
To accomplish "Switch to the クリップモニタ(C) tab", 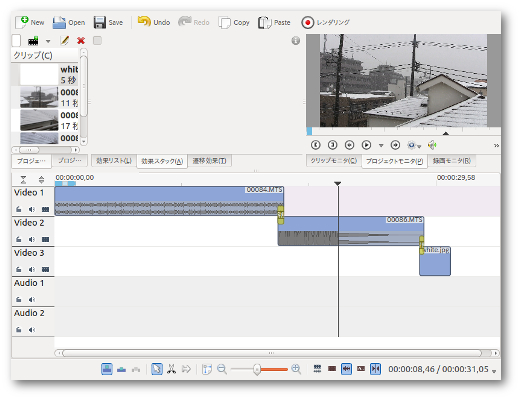I will [334, 161].
